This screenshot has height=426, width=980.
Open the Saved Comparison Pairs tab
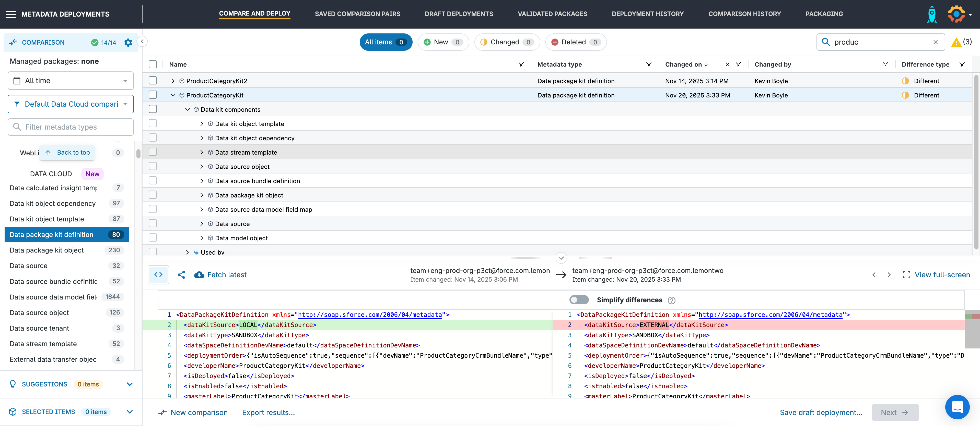357,14
